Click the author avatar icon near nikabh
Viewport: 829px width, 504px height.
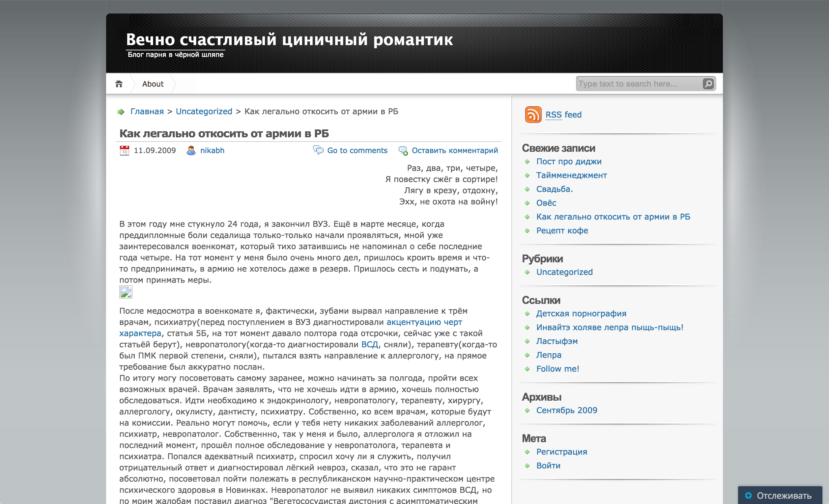click(191, 150)
